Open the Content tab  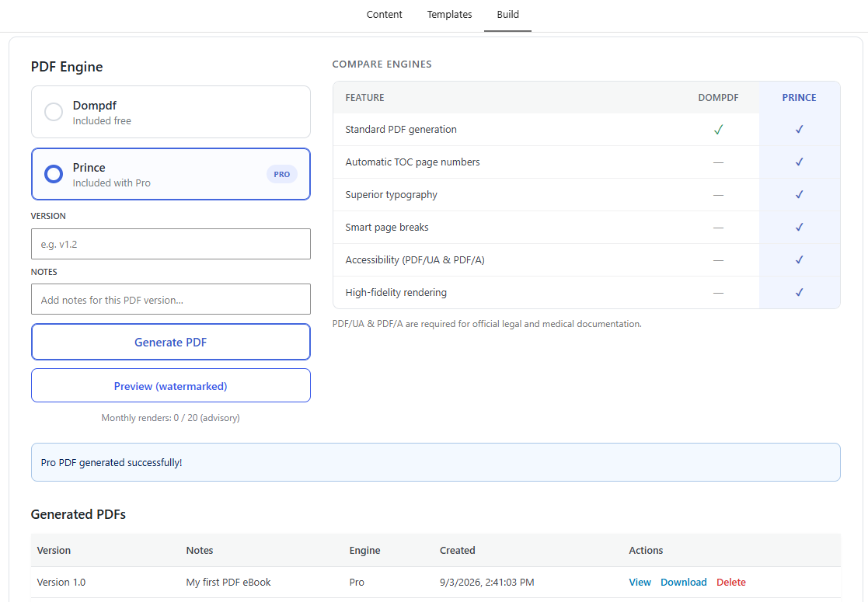[384, 15]
